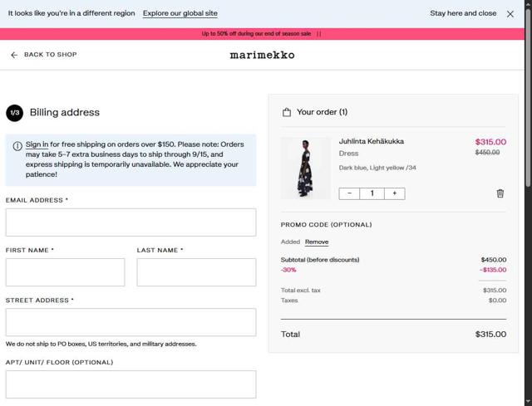The image size is (532, 406).
Task: Increase dress quantity with plus button
Action: tap(395, 193)
